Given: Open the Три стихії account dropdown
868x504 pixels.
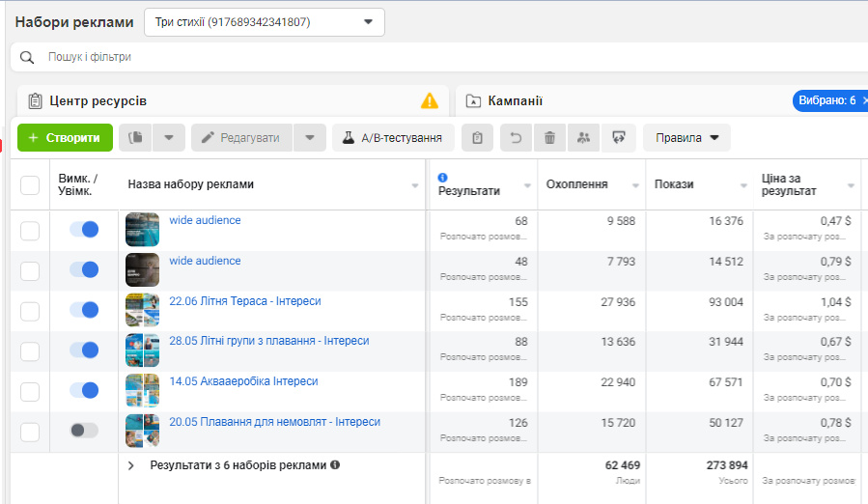Looking at the screenshot, I should tap(264, 22).
